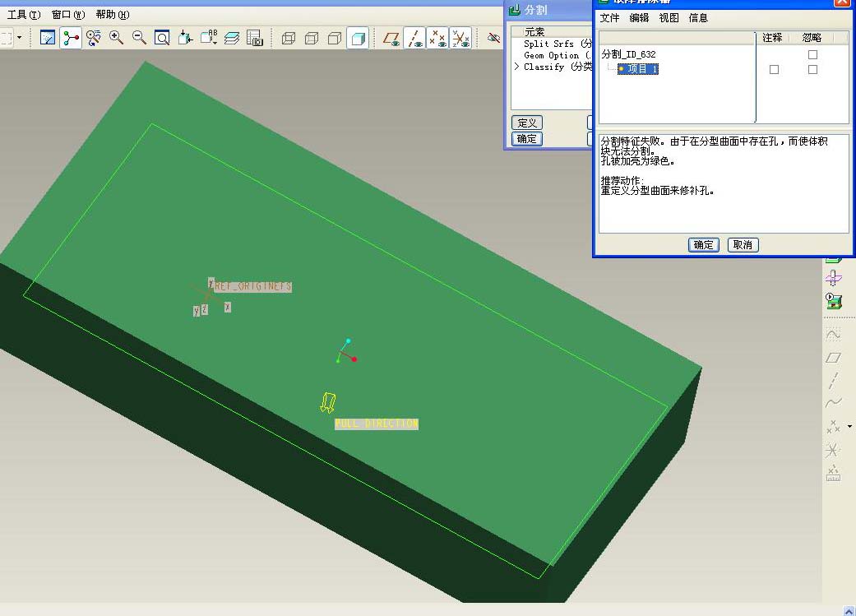Screen dimensions: 856x616
Task: Click the refit view to screen icon
Action: pos(162,38)
